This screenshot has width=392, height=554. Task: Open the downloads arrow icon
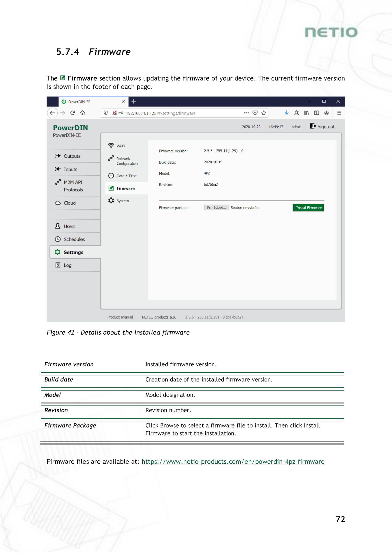pyautogui.click(x=286, y=113)
